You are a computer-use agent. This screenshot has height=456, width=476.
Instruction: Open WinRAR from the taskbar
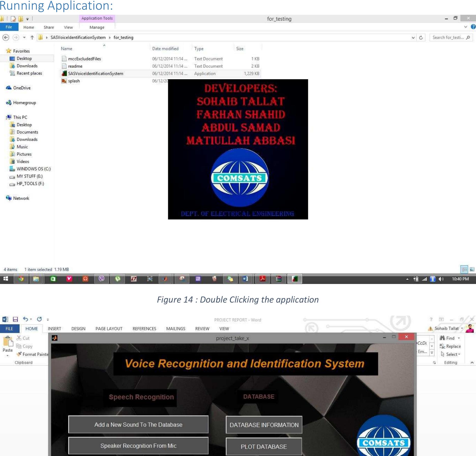pyautogui.click(x=279, y=279)
